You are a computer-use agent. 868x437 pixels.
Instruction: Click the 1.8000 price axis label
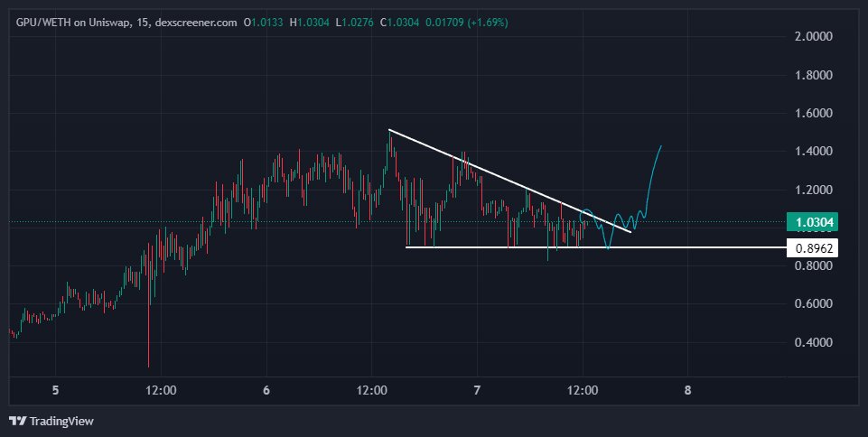(814, 75)
